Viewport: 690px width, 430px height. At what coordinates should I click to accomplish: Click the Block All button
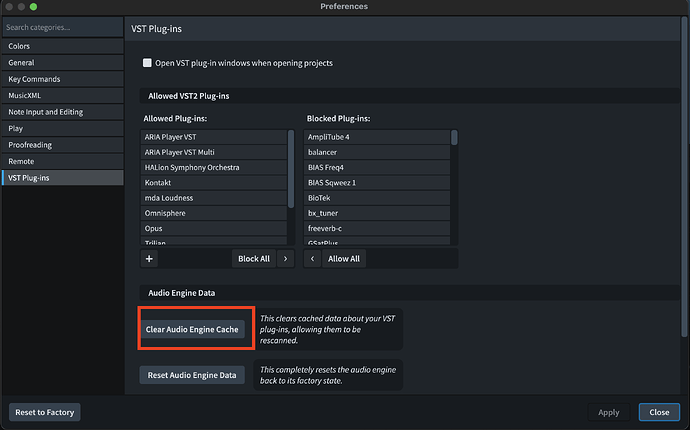254,258
